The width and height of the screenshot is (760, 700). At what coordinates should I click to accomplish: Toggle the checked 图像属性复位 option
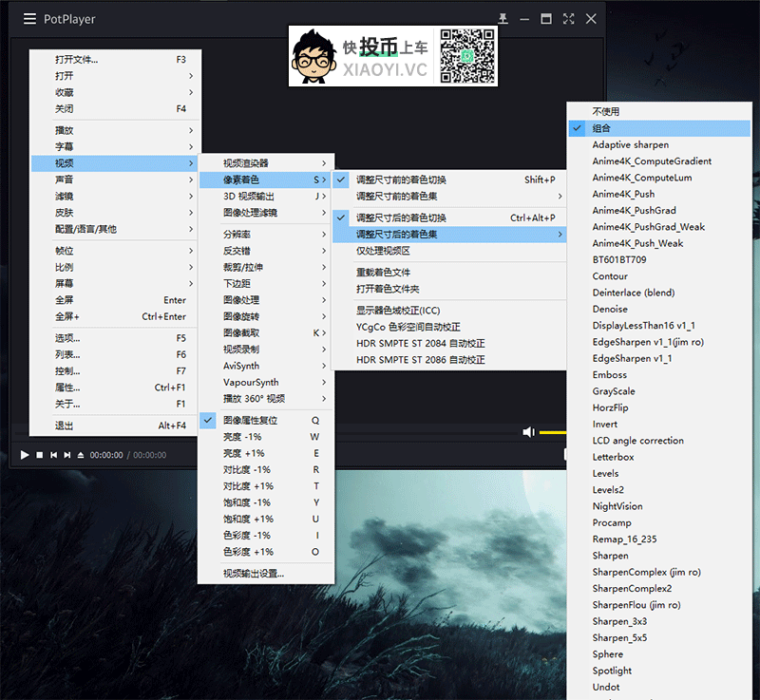253,420
